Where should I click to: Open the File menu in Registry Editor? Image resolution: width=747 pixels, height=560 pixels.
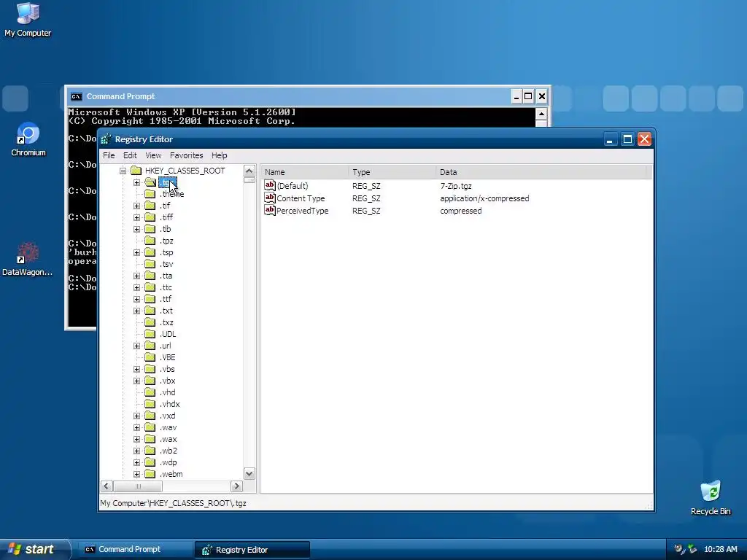109,155
